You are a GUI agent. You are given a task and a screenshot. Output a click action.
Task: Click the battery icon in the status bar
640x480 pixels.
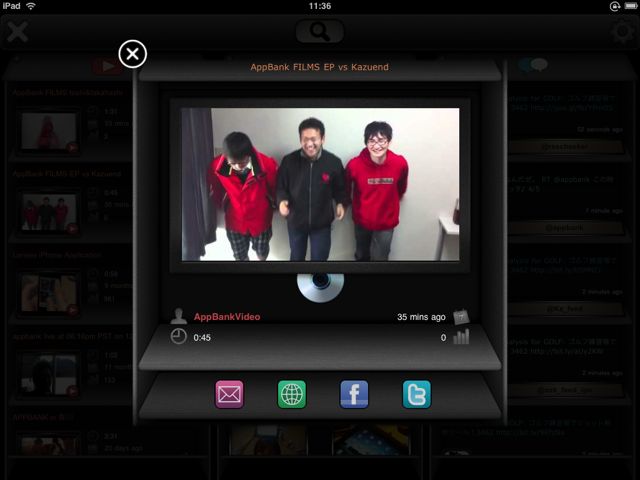tap(631, 6)
